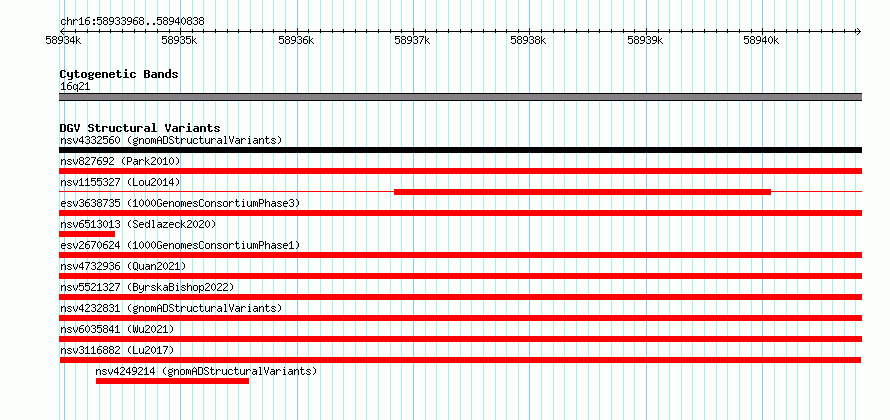Select nsv6513013 (Sedlazeck2020) label

(138, 224)
